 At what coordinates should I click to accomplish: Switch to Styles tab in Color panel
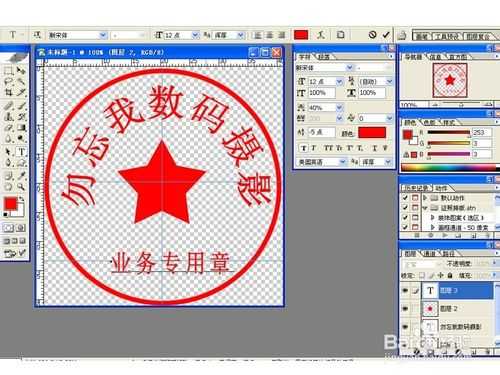[449, 123]
